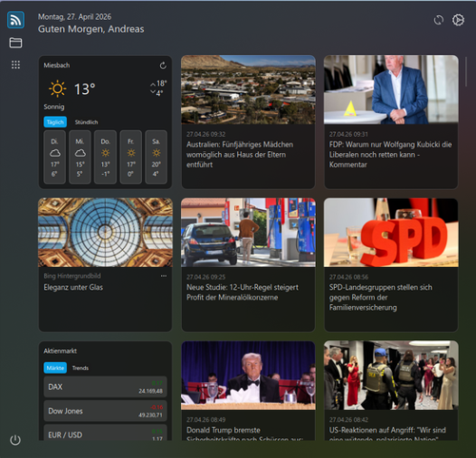Image resolution: width=476 pixels, height=458 pixels.
Task: Open the DAX stock row
Action: click(105, 386)
